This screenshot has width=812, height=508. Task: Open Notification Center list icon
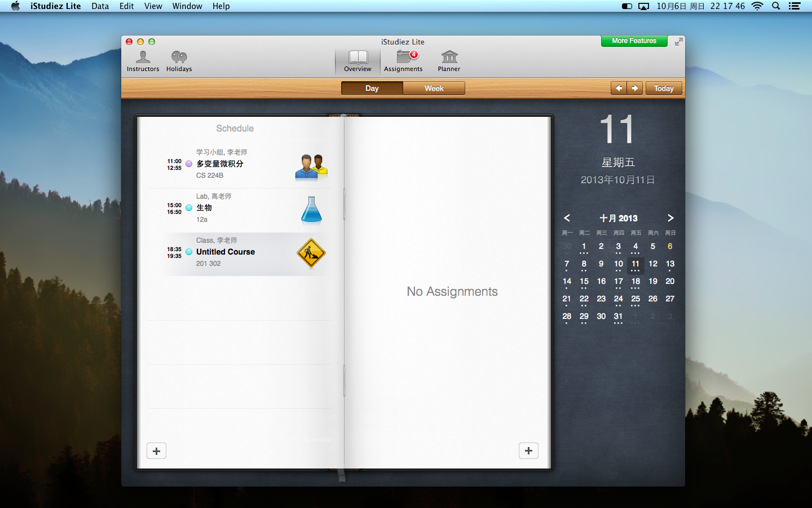795,6
